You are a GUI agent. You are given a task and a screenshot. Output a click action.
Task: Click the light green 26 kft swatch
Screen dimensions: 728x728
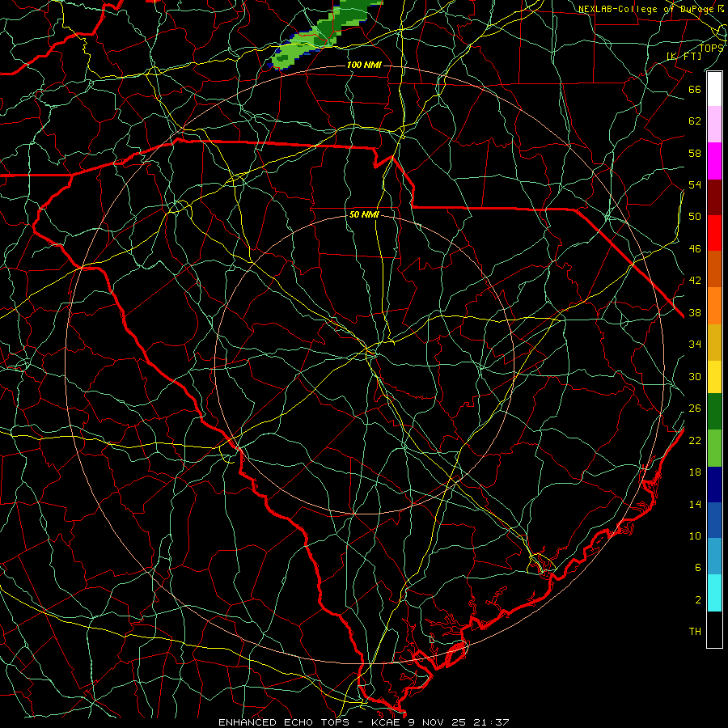point(714,448)
